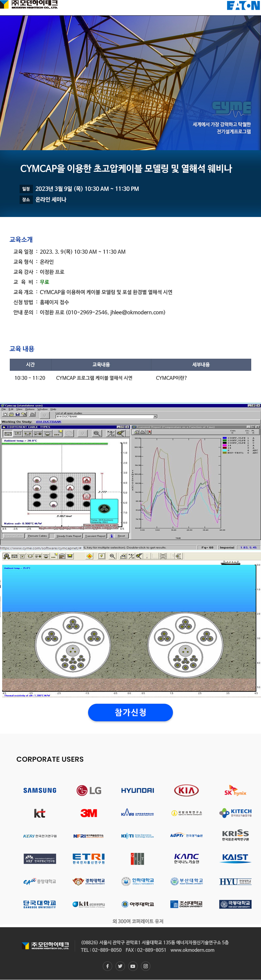Viewport: 261px width, 980px height.
Task: Click the HYUNDAI logo
Action: [x=138, y=790]
